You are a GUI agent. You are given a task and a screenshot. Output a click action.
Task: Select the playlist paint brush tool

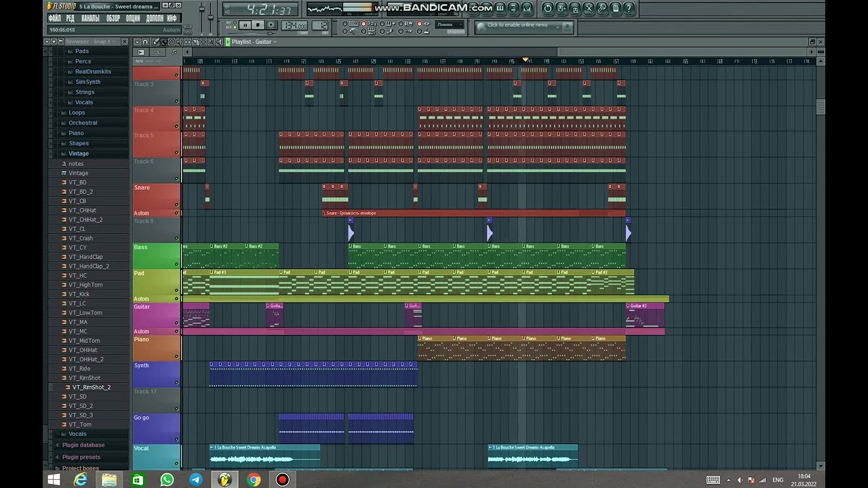[164, 42]
